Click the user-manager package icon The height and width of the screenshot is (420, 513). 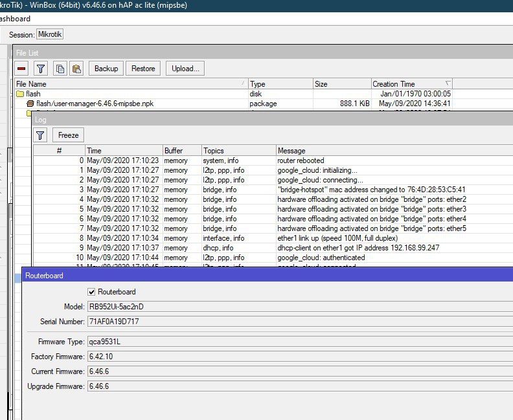tap(30, 104)
